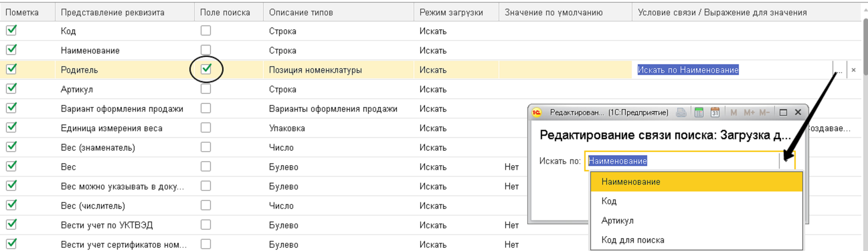868x251 pixels.
Task: Click the Значение по умолчанию column header
Action: 565,12
